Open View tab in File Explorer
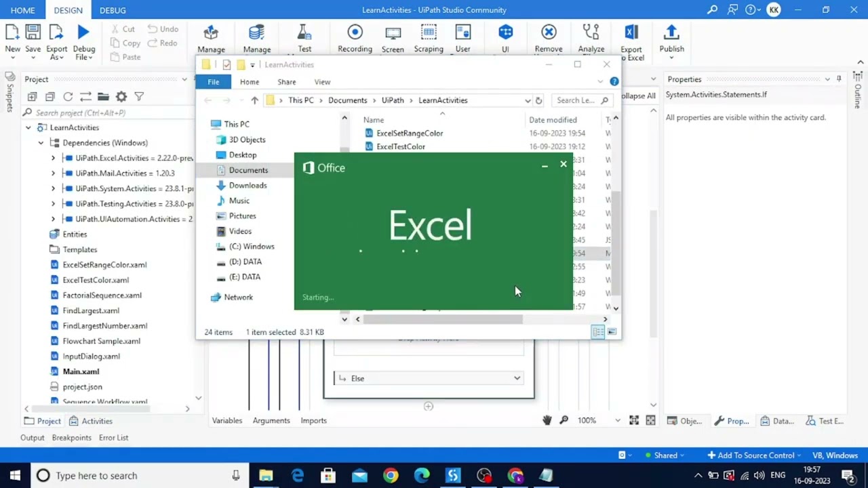This screenshot has height=488, width=868. tap(322, 82)
